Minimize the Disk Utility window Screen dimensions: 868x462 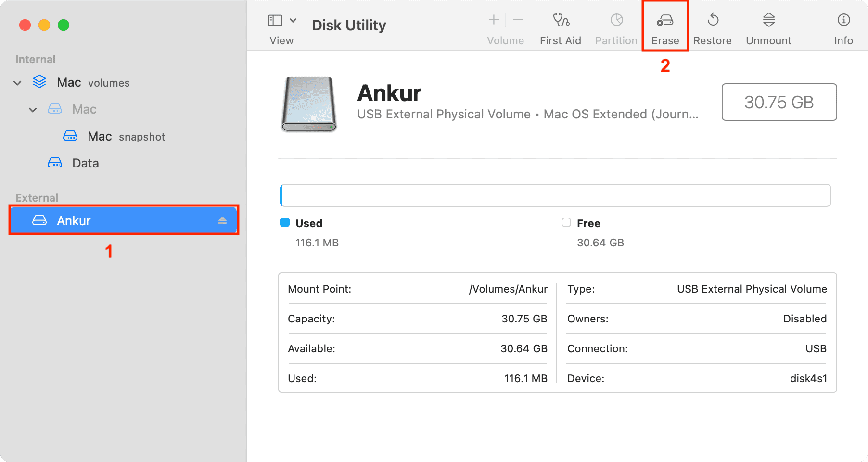click(x=44, y=25)
